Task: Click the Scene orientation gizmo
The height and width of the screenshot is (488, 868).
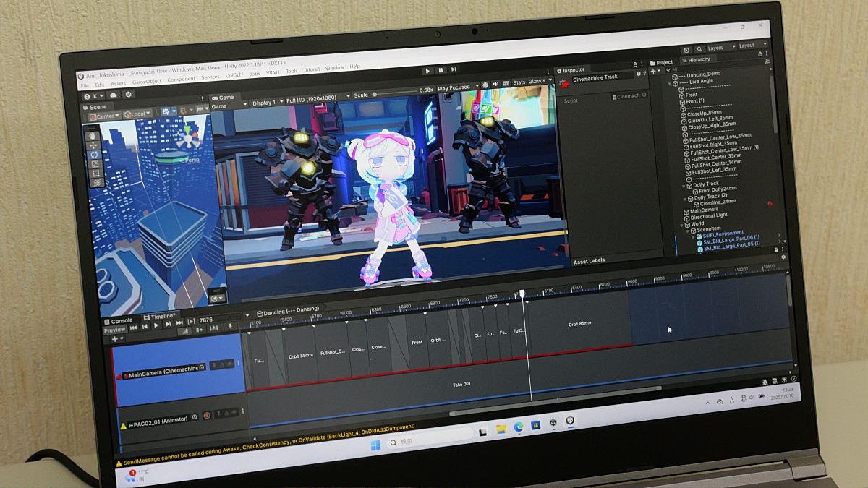Action: click(x=188, y=137)
